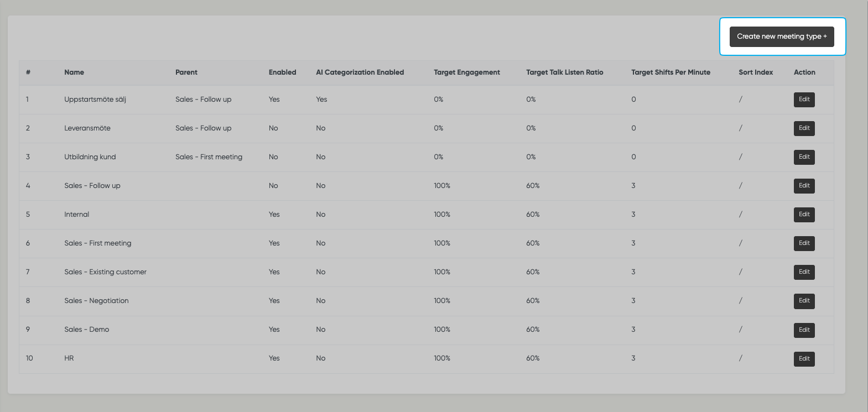Click the Parent column header
This screenshot has width=868, height=412.
[x=186, y=72]
